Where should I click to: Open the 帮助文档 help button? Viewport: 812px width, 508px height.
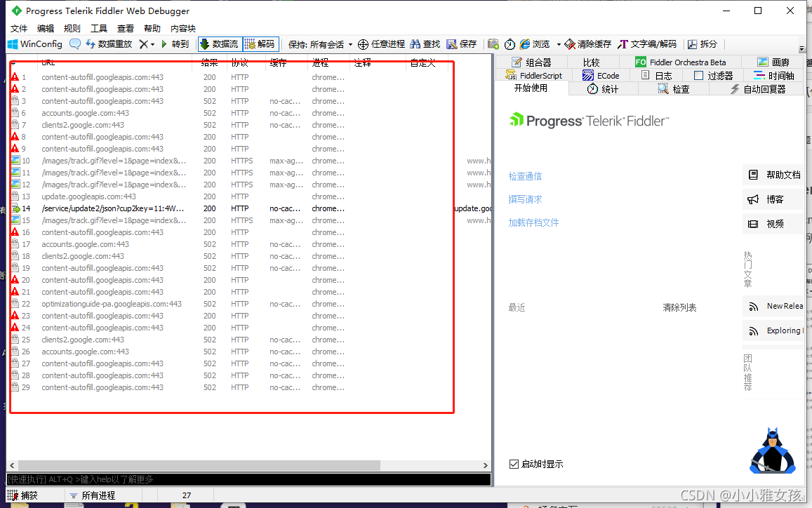coord(773,175)
